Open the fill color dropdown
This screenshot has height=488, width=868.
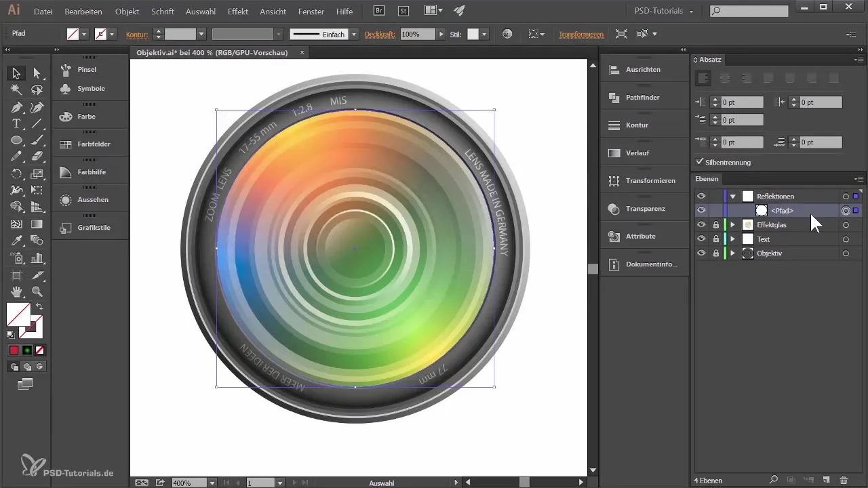[84, 35]
